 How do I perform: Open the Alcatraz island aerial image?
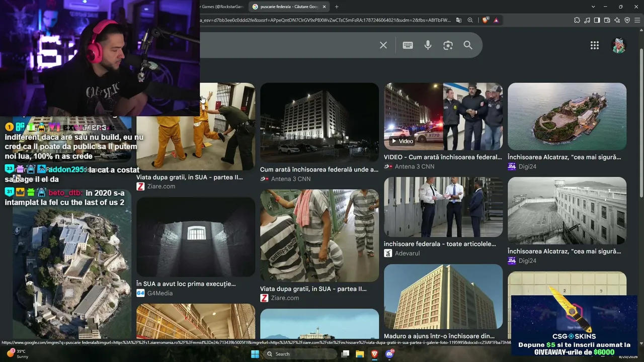[567, 117]
